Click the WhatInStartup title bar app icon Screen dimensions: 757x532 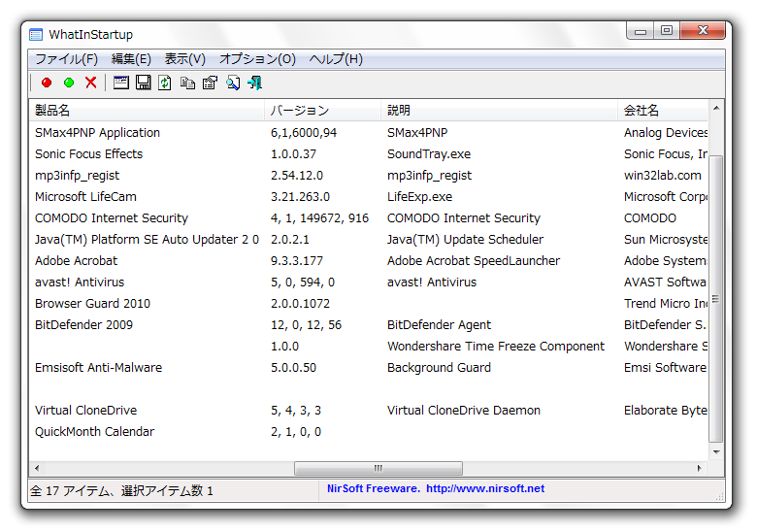[x=36, y=35]
